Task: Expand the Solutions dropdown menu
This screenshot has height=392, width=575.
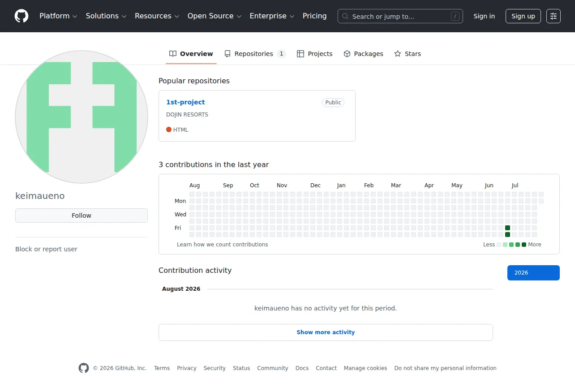Action: [x=106, y=16]
